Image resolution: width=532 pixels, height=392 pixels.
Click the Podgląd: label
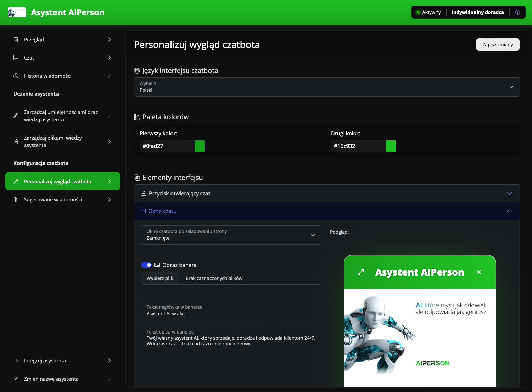point(339,232)
